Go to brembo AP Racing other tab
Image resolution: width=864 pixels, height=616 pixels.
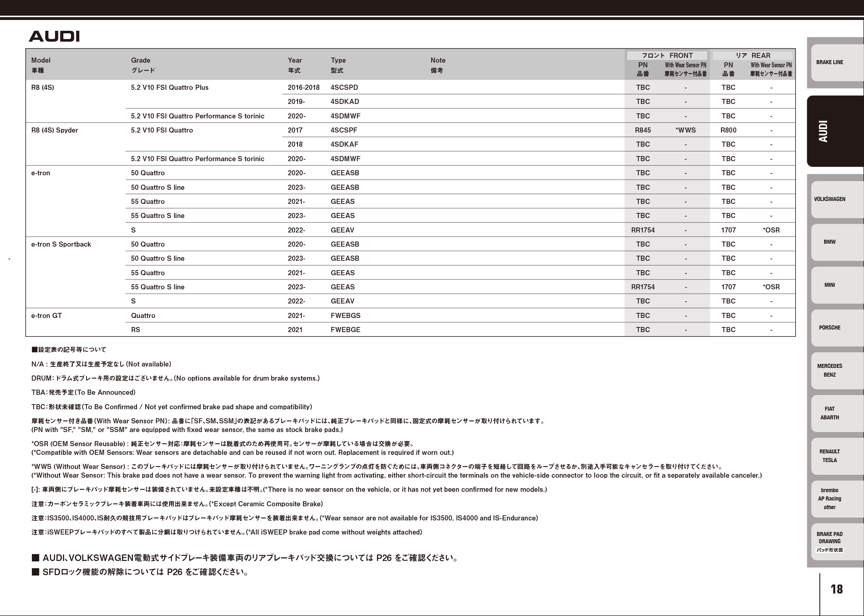coord(837,499)
